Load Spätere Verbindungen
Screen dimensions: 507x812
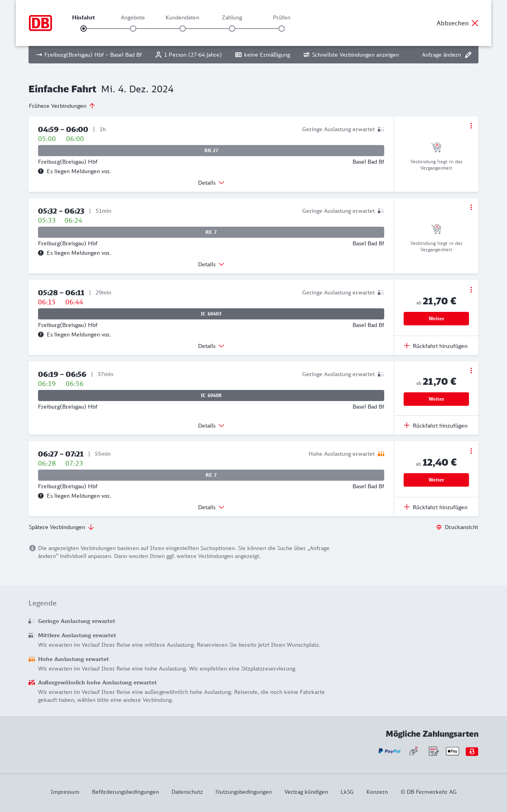[x=61, y=527]
